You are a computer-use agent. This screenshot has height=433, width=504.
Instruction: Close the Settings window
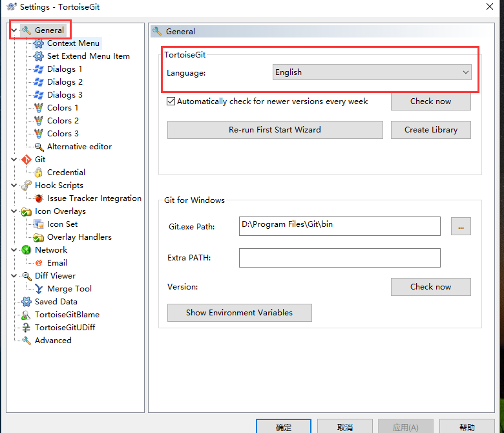tap(490, 6)
